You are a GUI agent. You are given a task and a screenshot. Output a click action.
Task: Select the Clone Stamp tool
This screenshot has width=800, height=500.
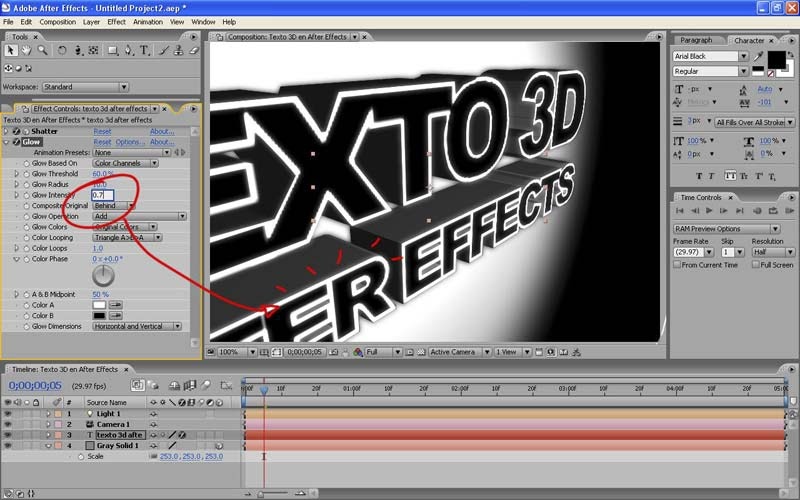coord(179,50)
